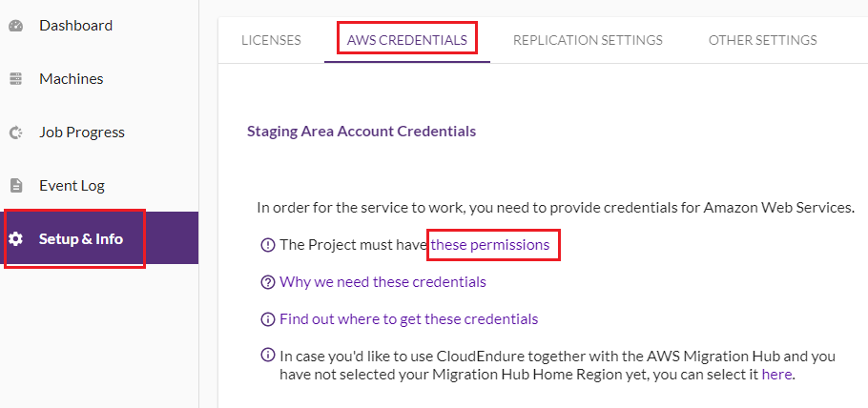Screen dimensions: 868x408
Task: Go to the Other Settings tab
Action: (763, 40)
